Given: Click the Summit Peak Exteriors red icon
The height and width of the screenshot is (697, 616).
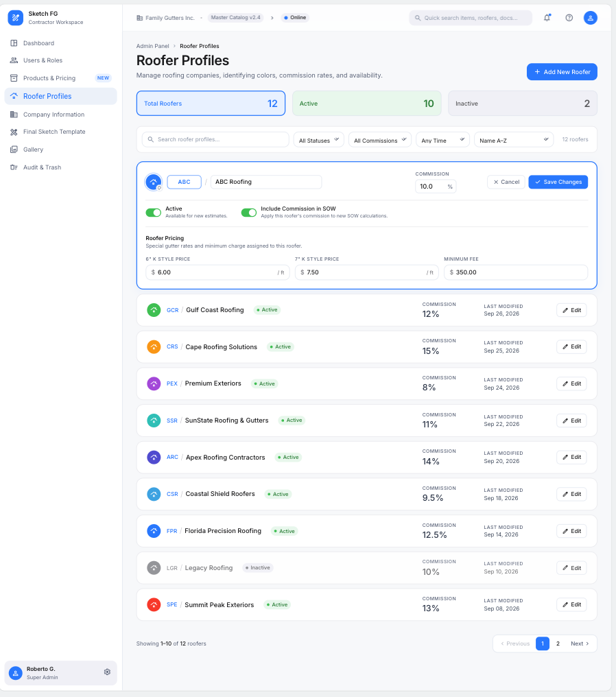Looking at the screenshot, I should (x=154, y=604).
